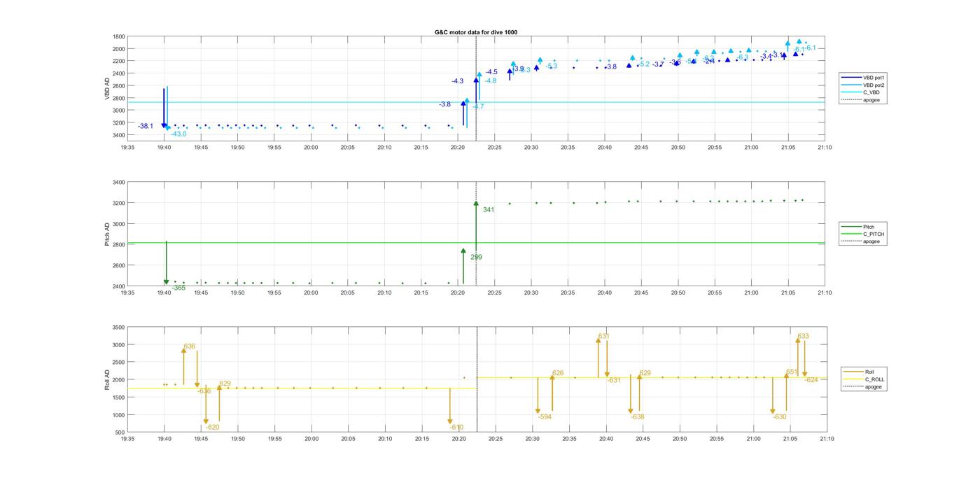Click the '299' pitch data label
This screenshot has width=980, height=485.
click(x=476, y=257)
